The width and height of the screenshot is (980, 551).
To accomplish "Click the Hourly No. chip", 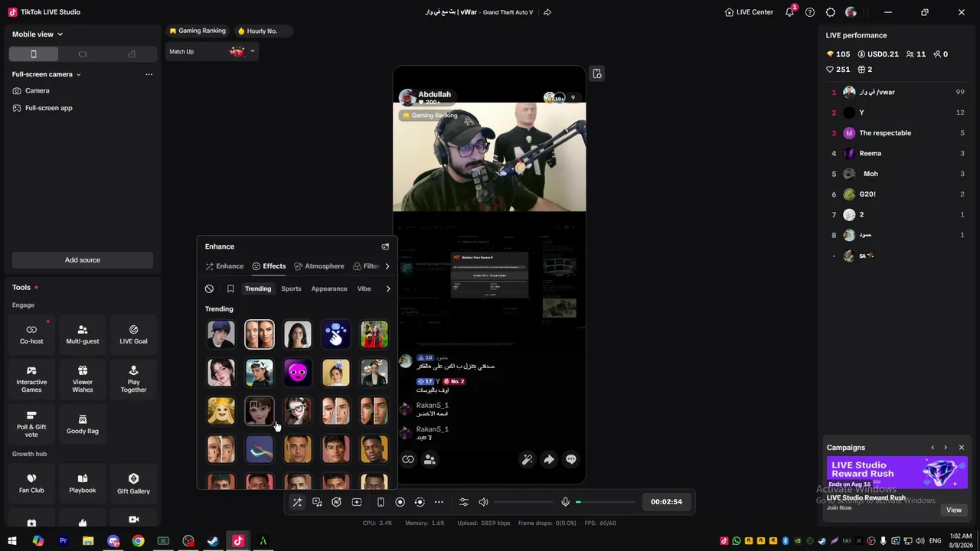I will point(262,31).
